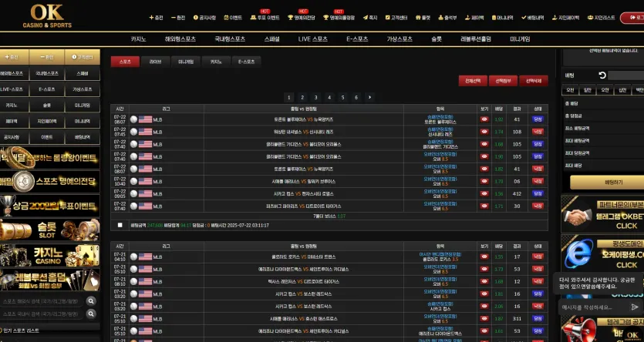Open 레볼루션홀덤 in main navigation bar

click(x=476, y=39)
